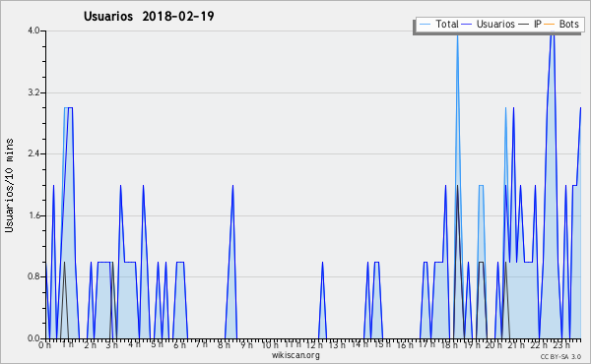The image size is (591, 364).
Task: Click the '7 h' x-axis label
Action: (201, 344)
